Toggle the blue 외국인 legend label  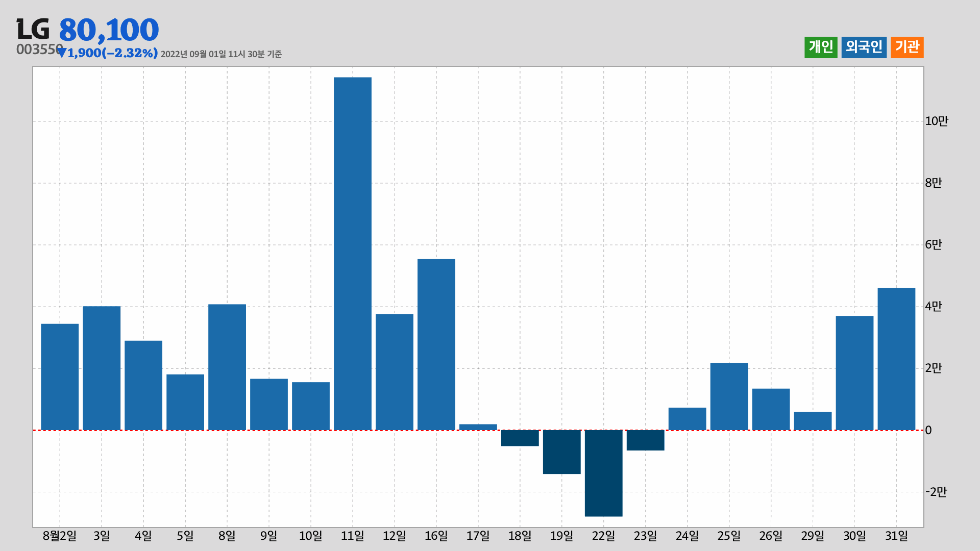tap(864, 47)
